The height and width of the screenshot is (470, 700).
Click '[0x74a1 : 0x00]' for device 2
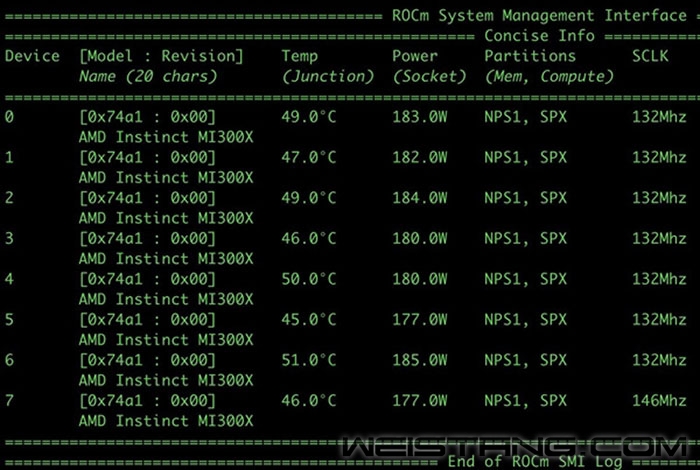point(147,198)
